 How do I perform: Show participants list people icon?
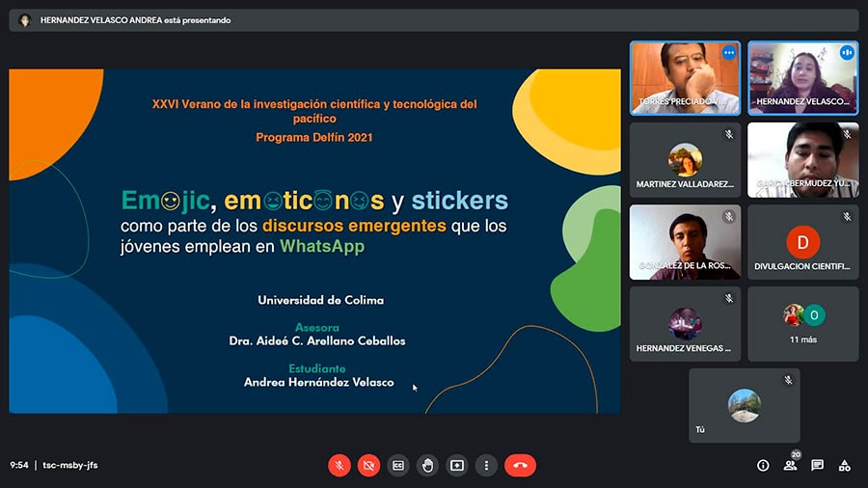(790, 465)
